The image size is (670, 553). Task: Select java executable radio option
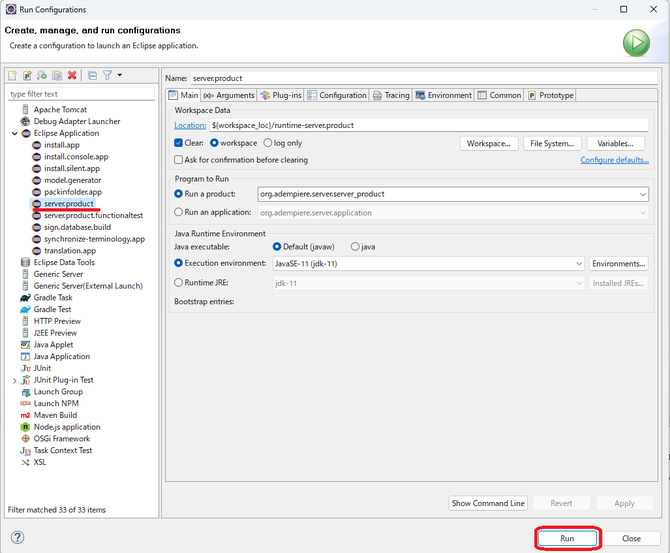[x=355, y=247]
